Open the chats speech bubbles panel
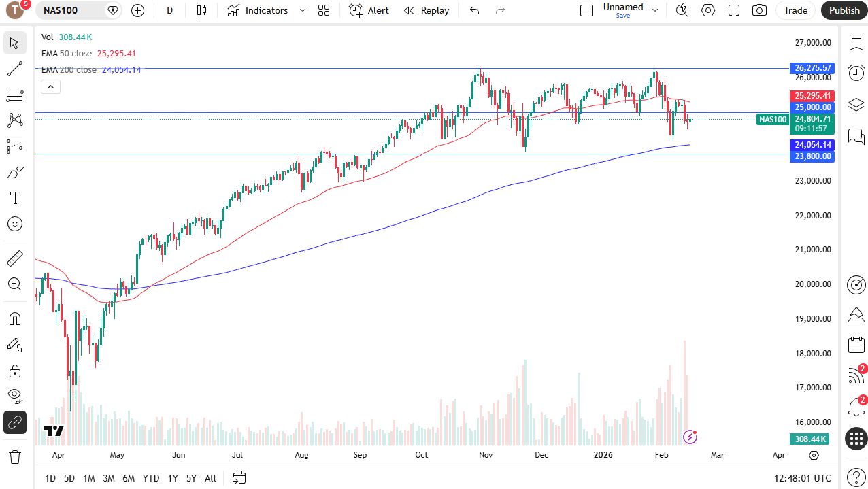Viewport: 868px width, 489px height. 856,137
